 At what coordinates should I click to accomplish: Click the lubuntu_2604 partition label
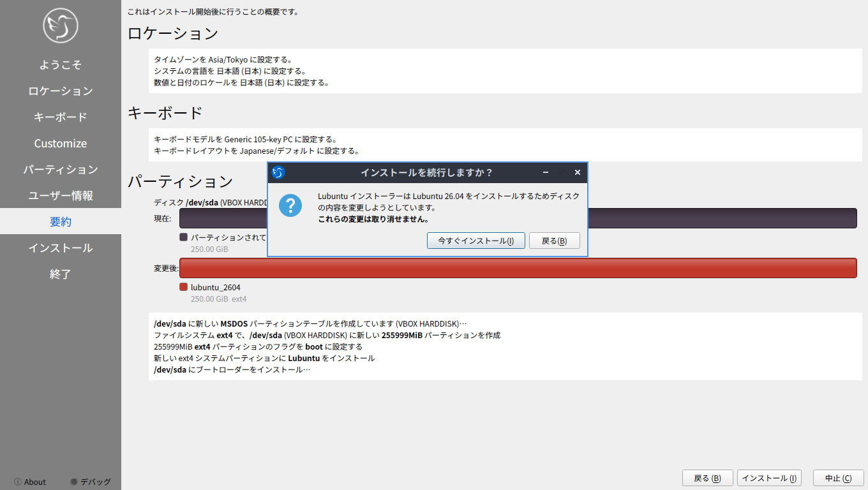point(216,288)
